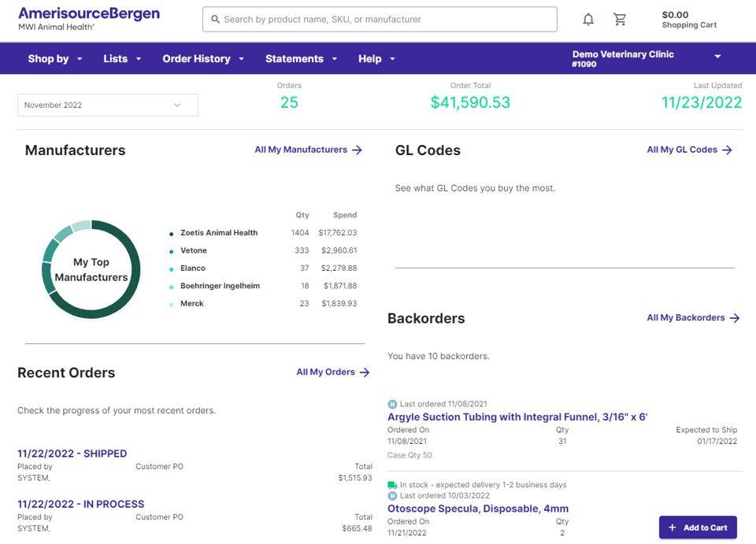Open the Lists menu

pyautogui.click(x=122, y=59)
